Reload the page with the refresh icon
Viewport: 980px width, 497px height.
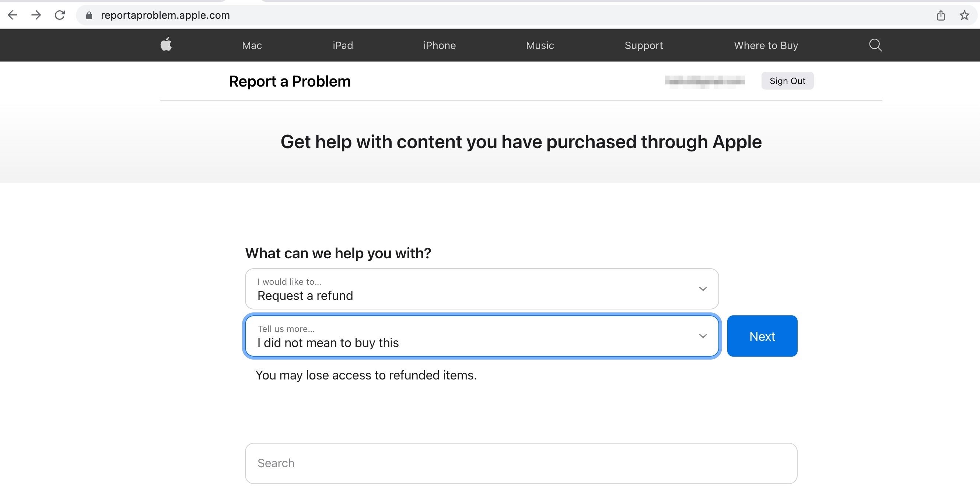pos(60,15)
